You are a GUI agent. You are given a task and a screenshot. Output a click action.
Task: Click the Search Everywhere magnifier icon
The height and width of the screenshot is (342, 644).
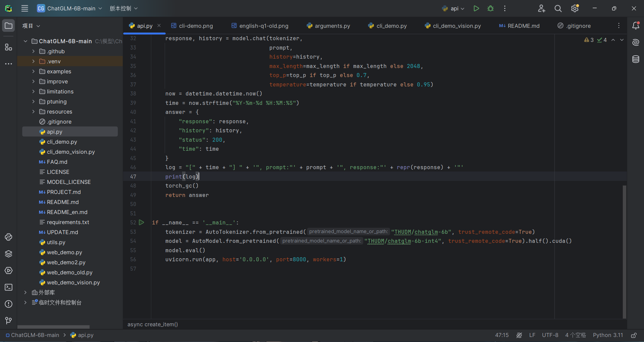(558, 8)
